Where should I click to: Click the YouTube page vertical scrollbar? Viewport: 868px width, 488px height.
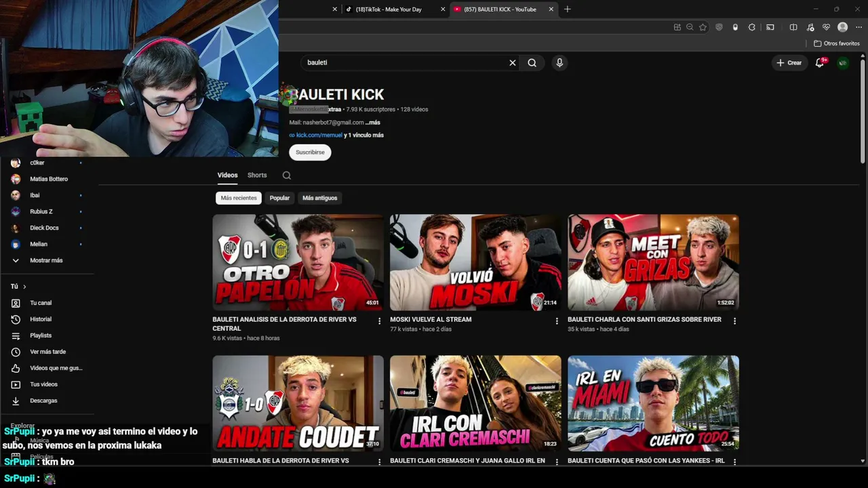click(863, 112)
